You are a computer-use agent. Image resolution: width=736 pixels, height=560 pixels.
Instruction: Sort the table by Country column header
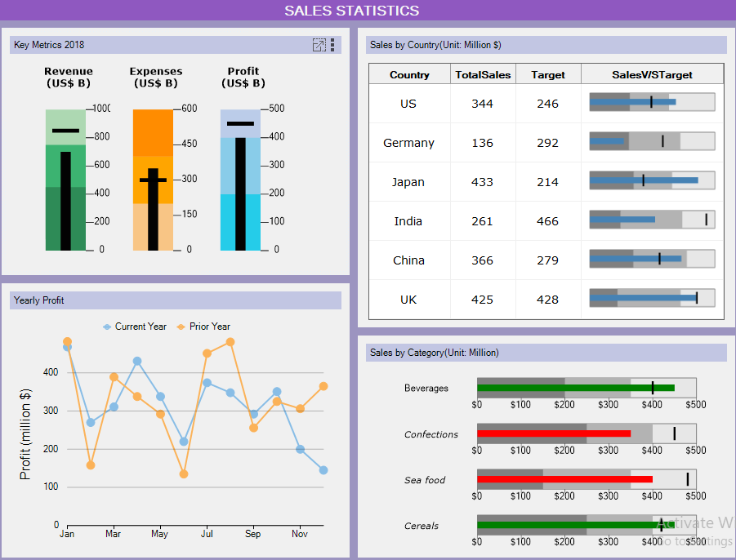click(x=409, y=74)
